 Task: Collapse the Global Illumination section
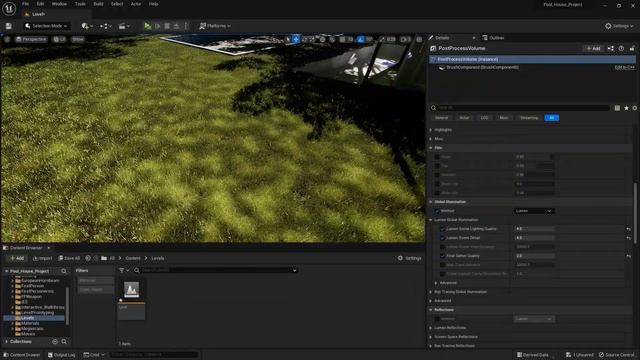pos(431,202)
